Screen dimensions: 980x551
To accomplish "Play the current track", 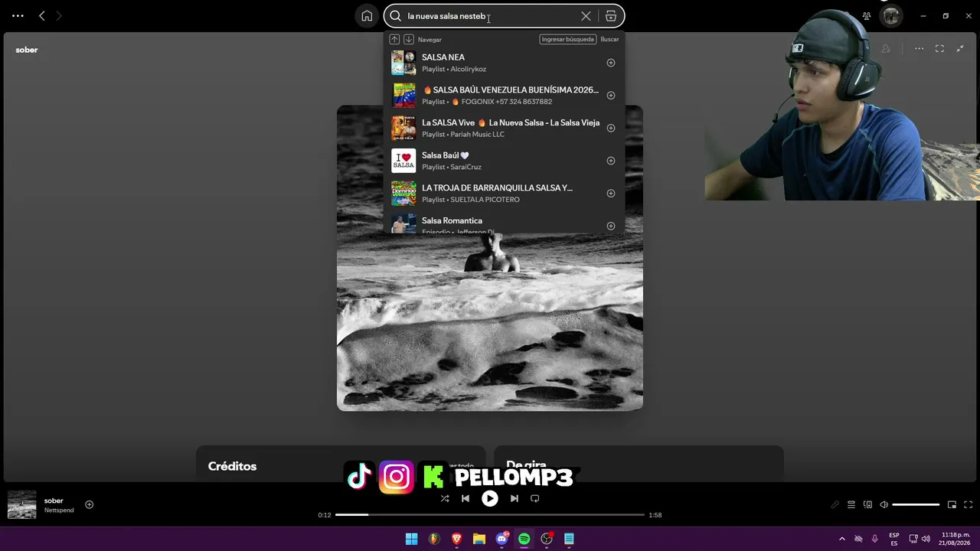I will click(x=490, y=498).
